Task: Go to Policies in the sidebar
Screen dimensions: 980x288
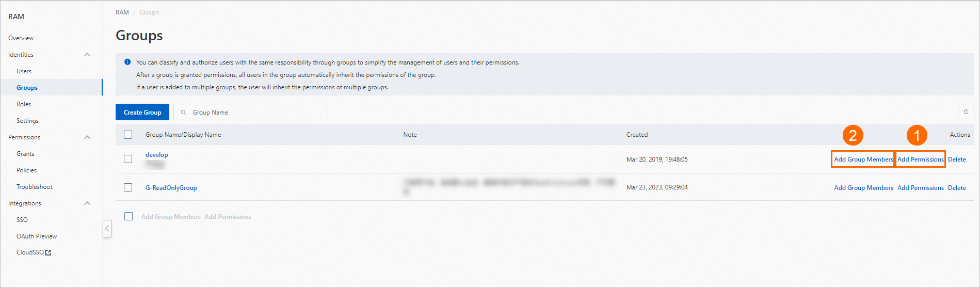Action: pos(26,170)
